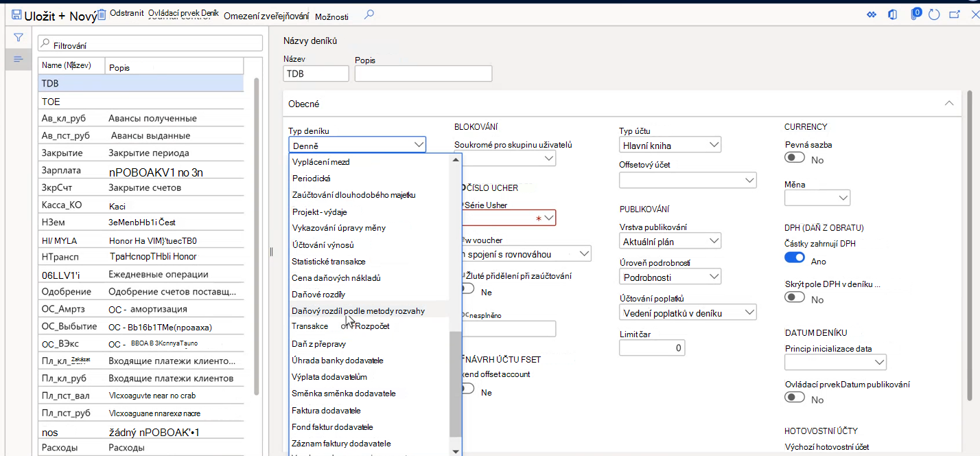This screenshot has height=456, width=980.
Task: Open Ovládací prvek Deník menu
Action: (x=183, y=14)
